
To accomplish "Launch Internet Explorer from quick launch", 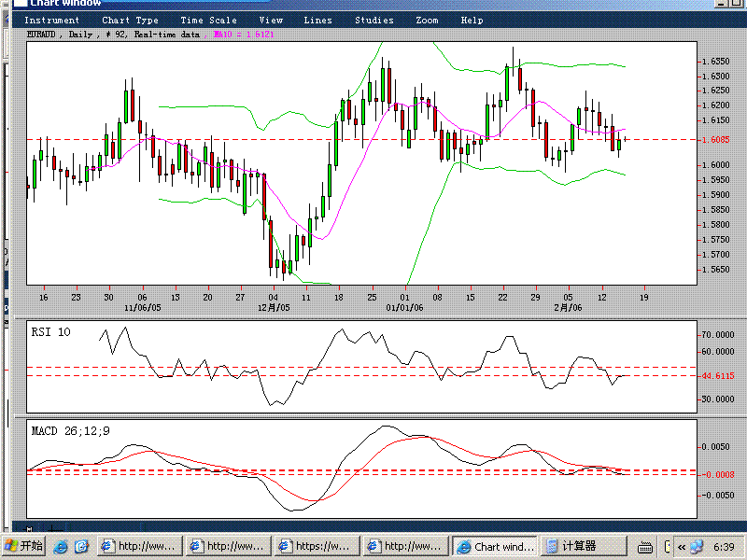I will point(61,547).
